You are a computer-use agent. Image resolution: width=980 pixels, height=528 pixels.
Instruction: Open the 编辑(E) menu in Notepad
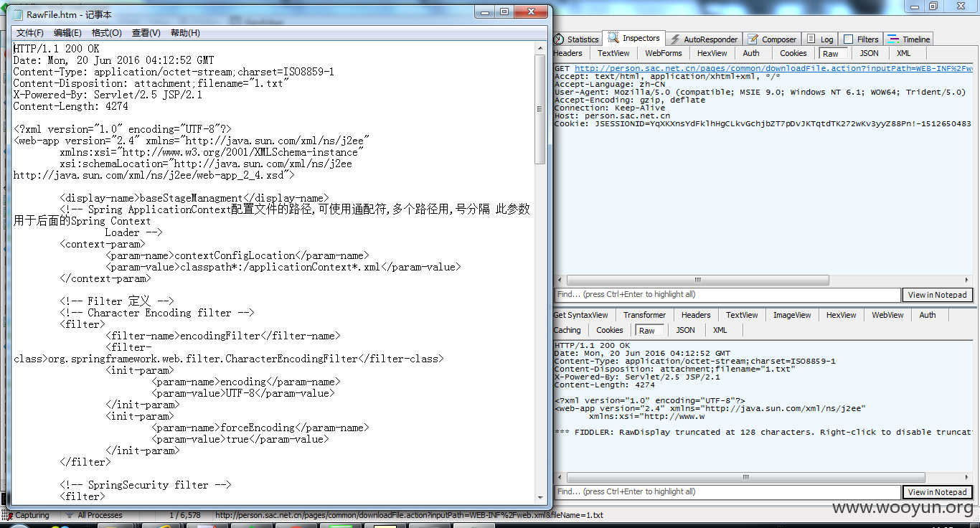pyautogui.click(x=67, y=33)
